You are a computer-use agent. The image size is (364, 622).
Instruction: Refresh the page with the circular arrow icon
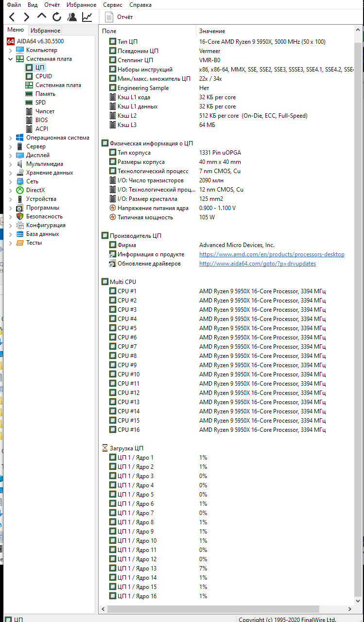point(57,17)
